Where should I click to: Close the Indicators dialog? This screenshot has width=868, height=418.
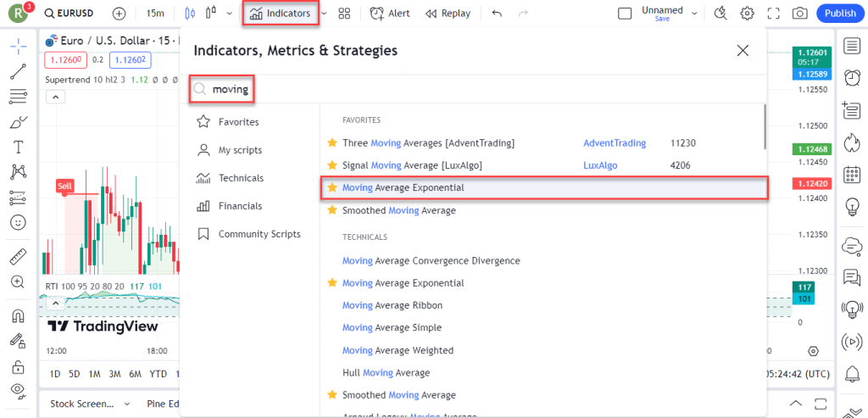[743, 50]
